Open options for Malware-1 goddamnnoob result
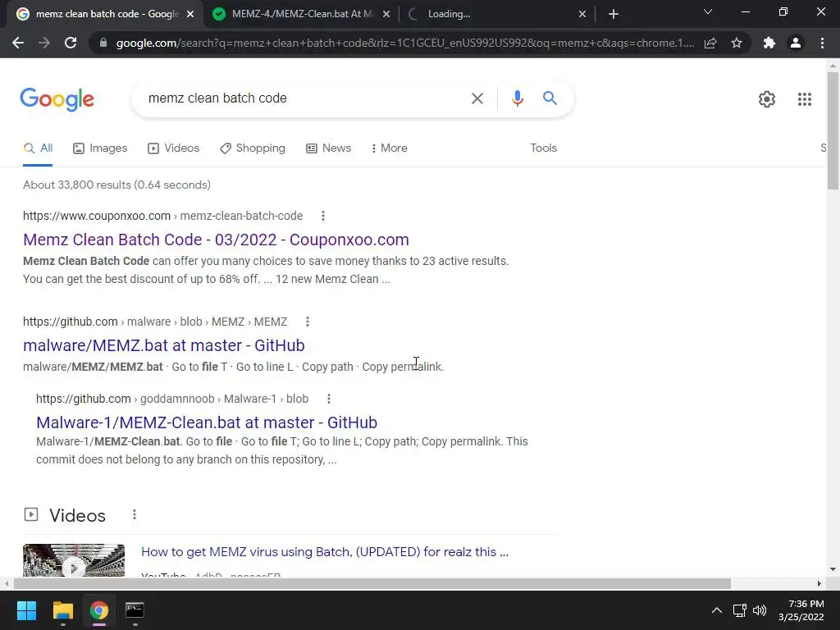840x630 pixels. pos(328,399)
